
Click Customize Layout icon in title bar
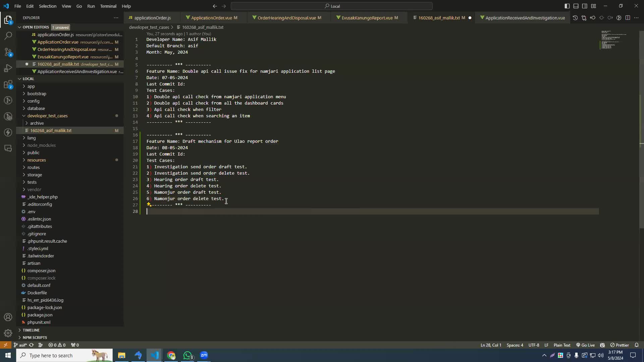[x=593, y=6]
